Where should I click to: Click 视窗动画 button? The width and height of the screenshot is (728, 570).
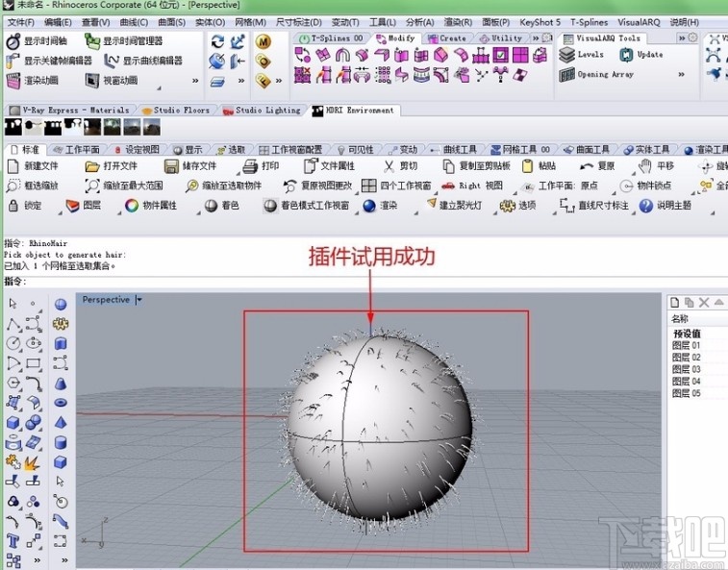tap(112, 81)
